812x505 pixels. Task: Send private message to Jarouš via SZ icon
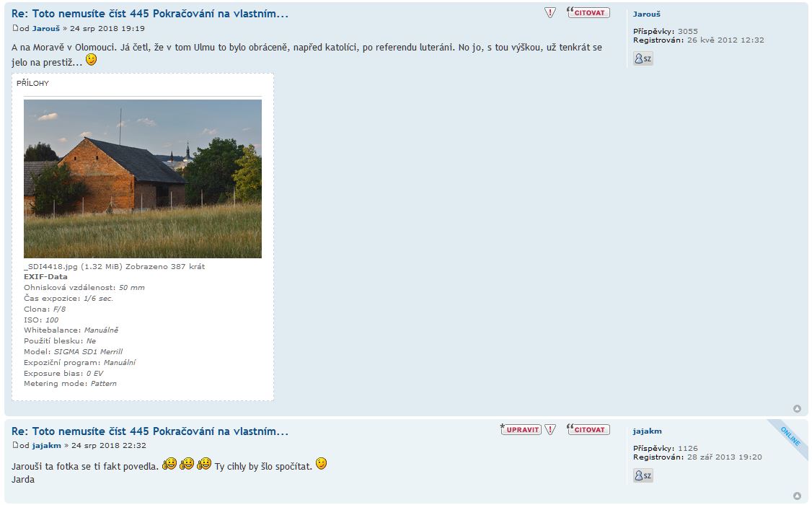click(643, 58)
